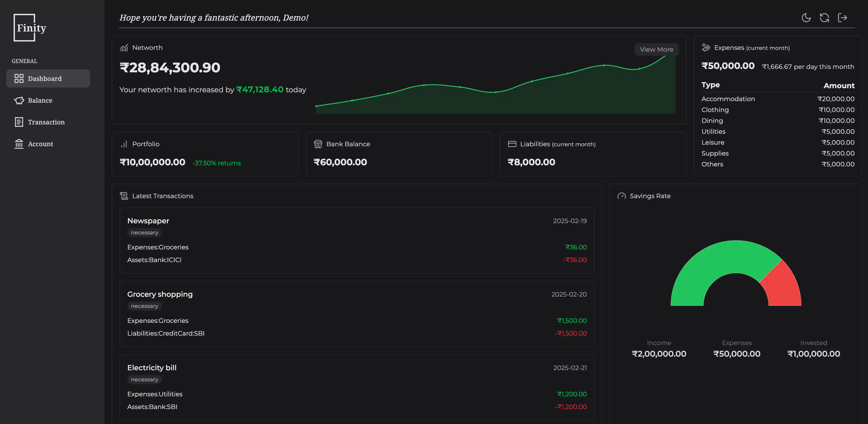868x424 pixels.
Task: Click total expenses ₹50,000.00 in Expenses card
Action: (x=728, y=66)
